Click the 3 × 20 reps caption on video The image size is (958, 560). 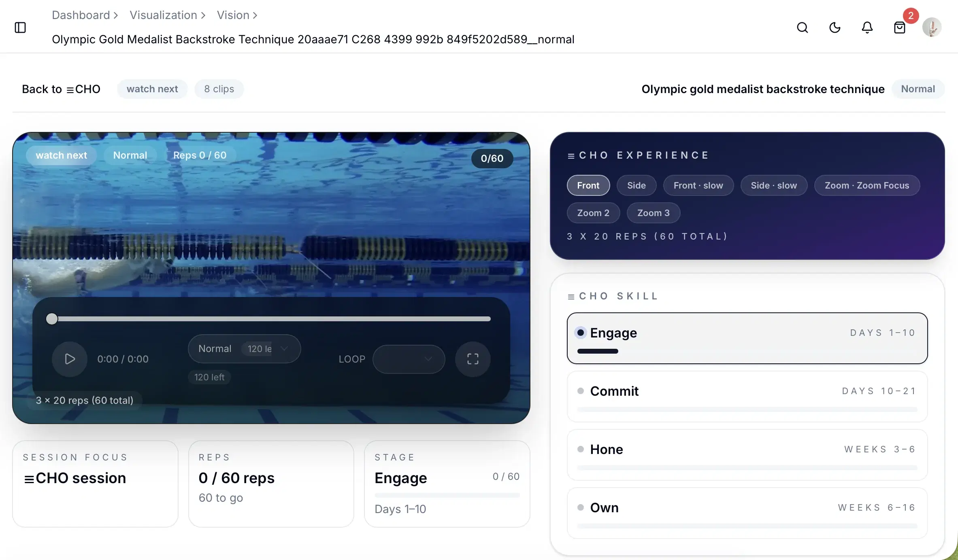pyautogui.click(x=85, y=401)
